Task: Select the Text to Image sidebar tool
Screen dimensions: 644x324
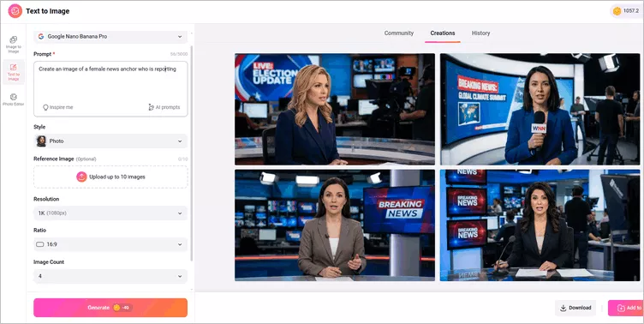Action: (x=14, y=72)
